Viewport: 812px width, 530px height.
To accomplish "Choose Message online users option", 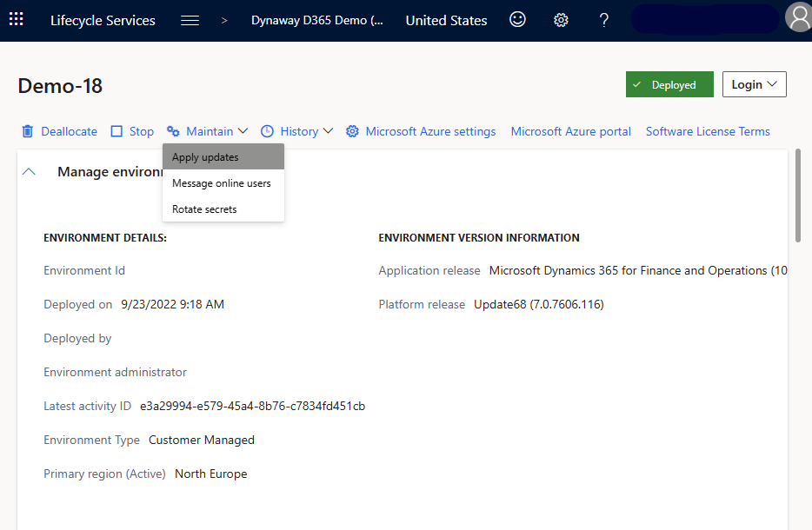I will [x=222, y=183].
